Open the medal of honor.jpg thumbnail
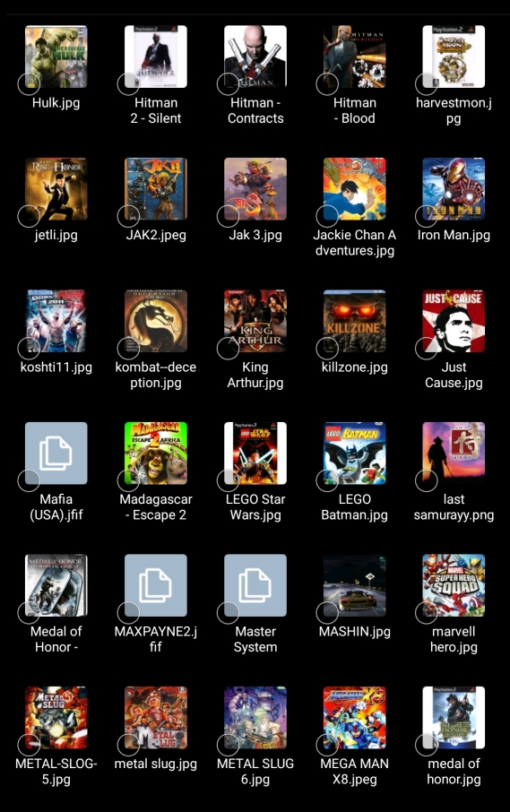 (454, 718)
